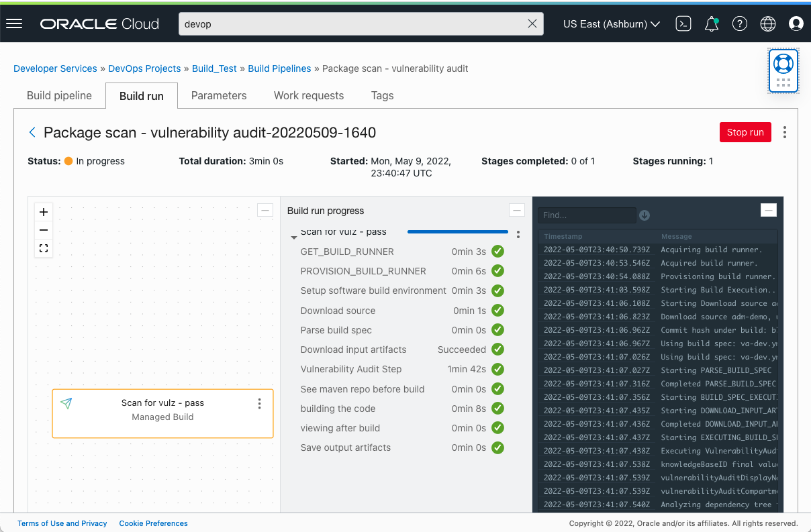This screenshot has height=532, width=811.
Task: Collapse the pipeline canvas panel
Action: (265, 210)
